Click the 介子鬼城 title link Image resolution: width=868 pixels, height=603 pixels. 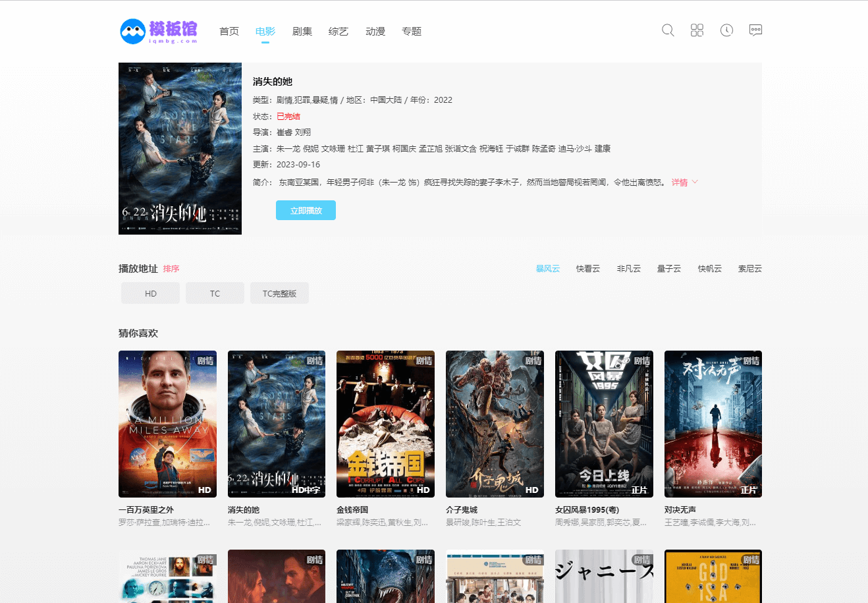tap(462, 510)
